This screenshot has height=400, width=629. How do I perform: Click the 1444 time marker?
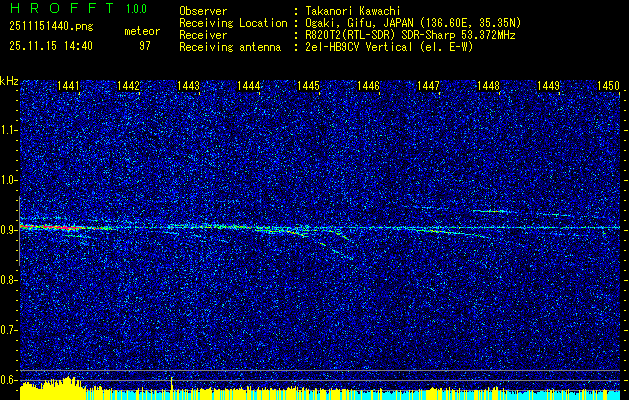[x=249, y=85]
